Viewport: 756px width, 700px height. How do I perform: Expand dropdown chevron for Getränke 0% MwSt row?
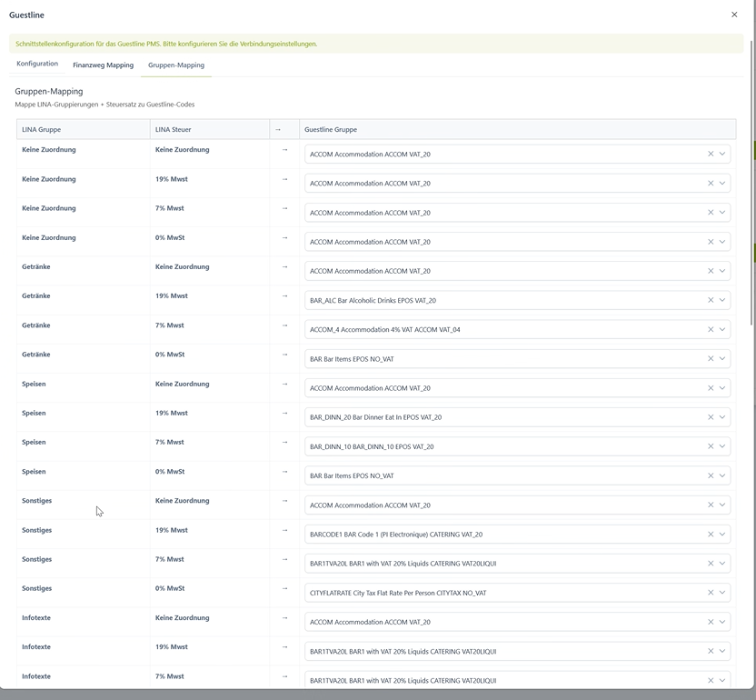[x=721, y=358]
